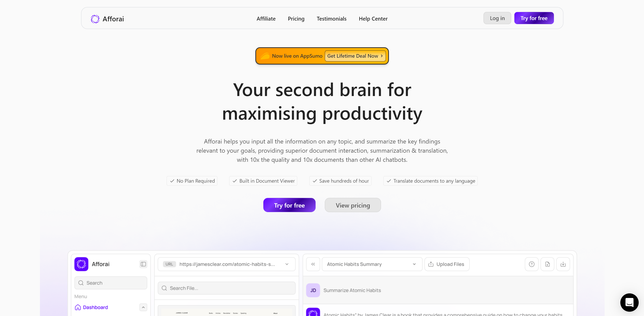This screenshot has width=644, height=316.
Task: Click the back navigation chevron icon
Action: click(x=313, y=264)
